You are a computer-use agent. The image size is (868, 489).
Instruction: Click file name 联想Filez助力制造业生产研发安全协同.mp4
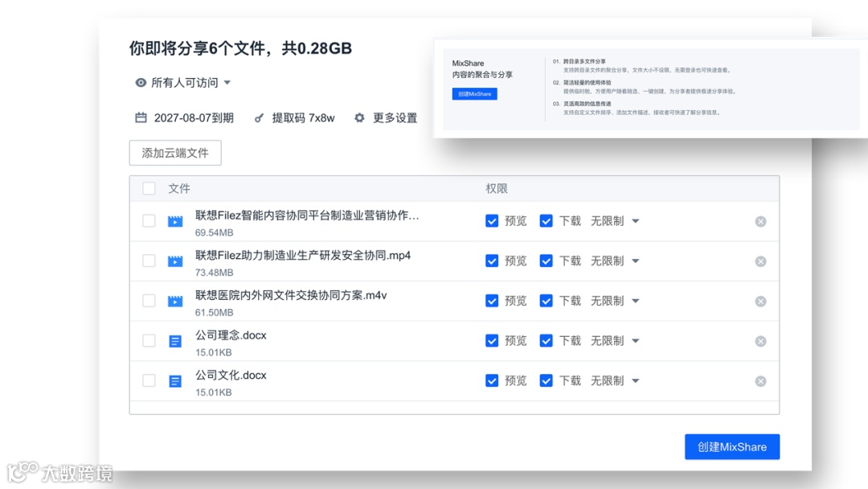coord(303,255)
